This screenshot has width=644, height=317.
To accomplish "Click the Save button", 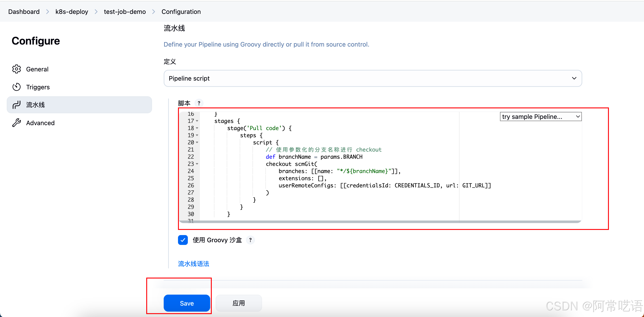I will (x=186, y=303).
